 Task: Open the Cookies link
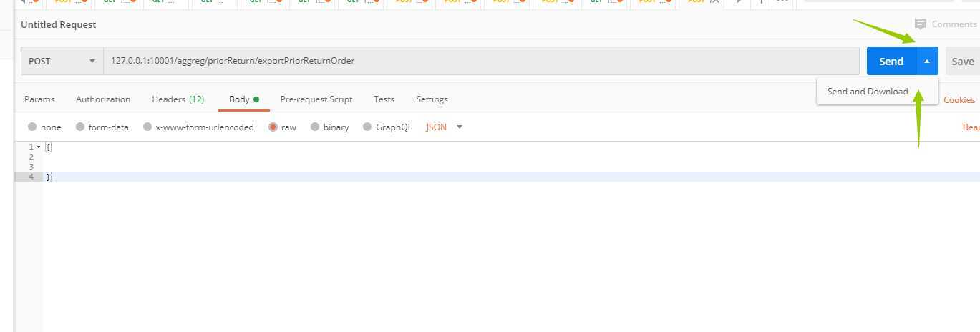coord(959,100)
